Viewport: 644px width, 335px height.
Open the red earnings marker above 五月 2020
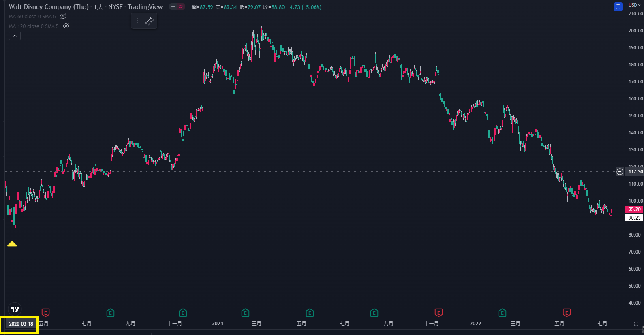[x=46, y=313]
